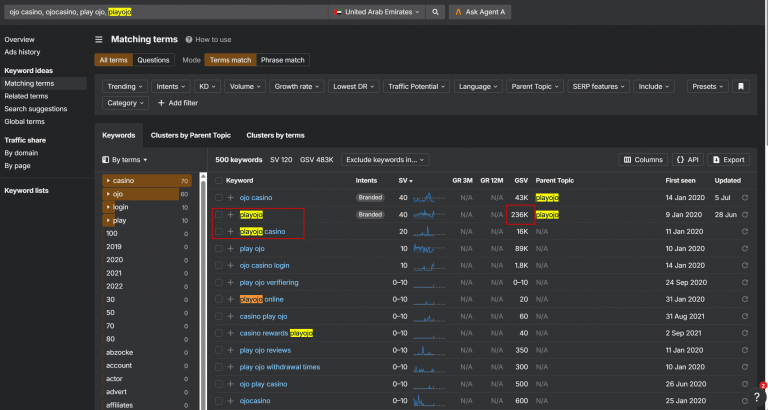Refresh the play ojo row data
The height and width of the screenshot is (410, 768).
(745, 249)
